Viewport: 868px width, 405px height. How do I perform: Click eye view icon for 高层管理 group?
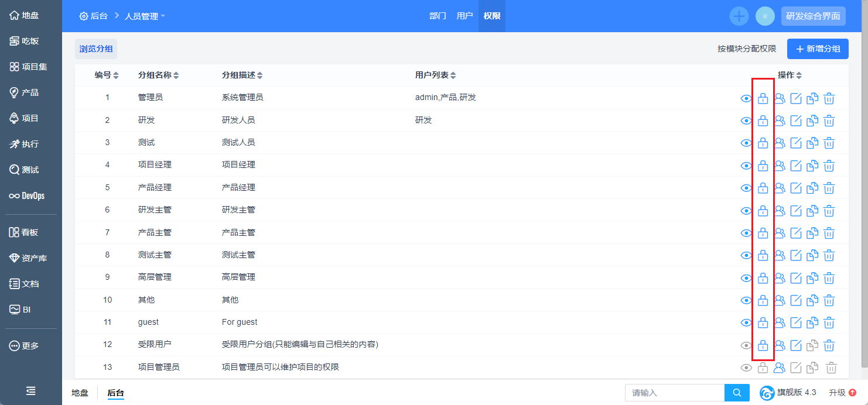(746, 278)
